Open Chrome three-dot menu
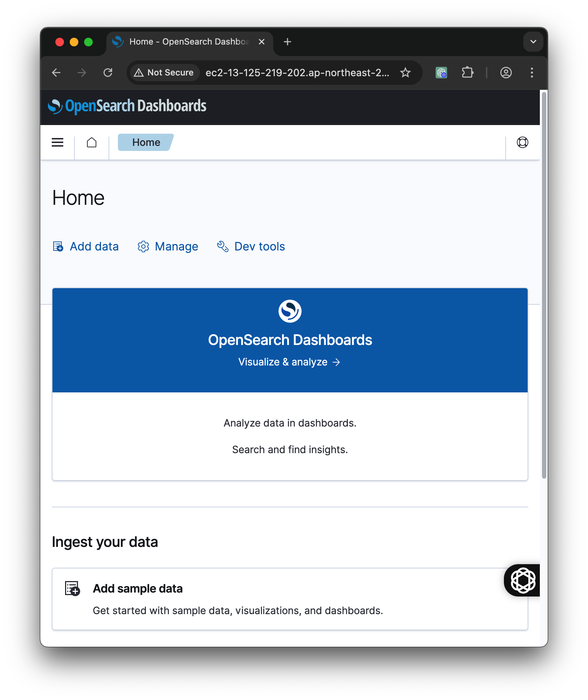 [532, 73]
